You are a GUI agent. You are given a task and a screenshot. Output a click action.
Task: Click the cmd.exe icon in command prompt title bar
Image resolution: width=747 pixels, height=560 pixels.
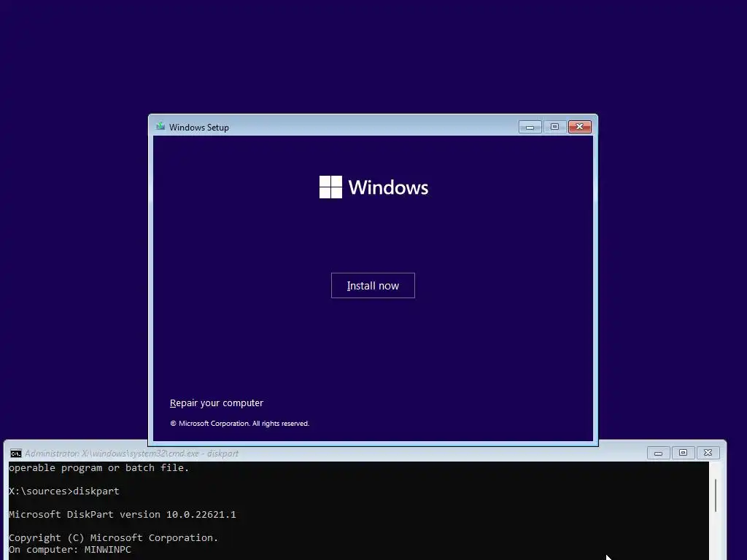click(16, 454)
